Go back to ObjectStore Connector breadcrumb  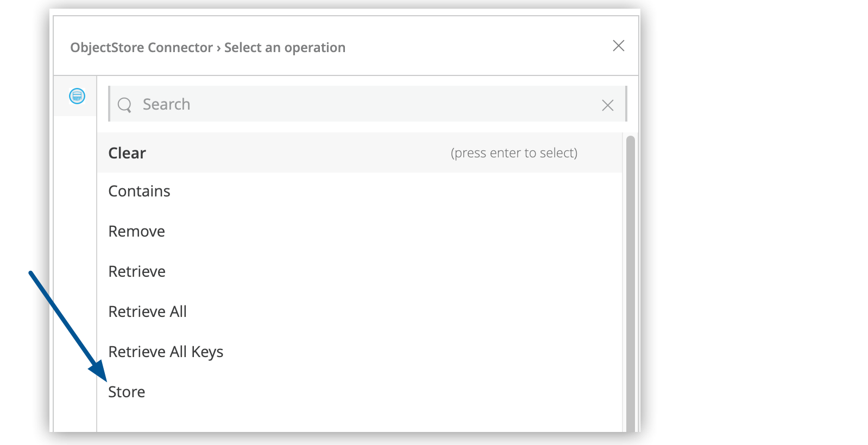(141, 48)
